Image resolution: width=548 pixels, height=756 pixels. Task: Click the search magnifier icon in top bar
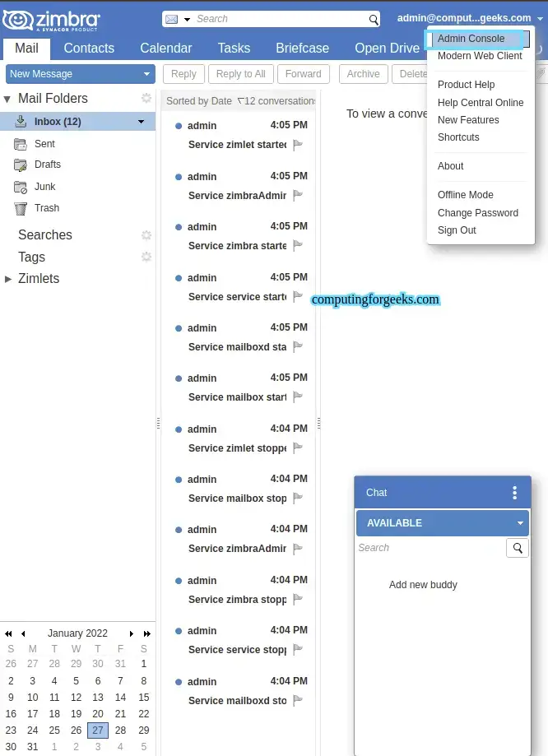click(374, 19)
